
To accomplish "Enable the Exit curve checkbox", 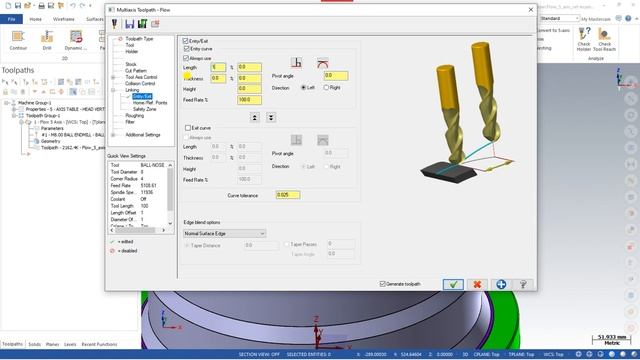I will 188,128.
